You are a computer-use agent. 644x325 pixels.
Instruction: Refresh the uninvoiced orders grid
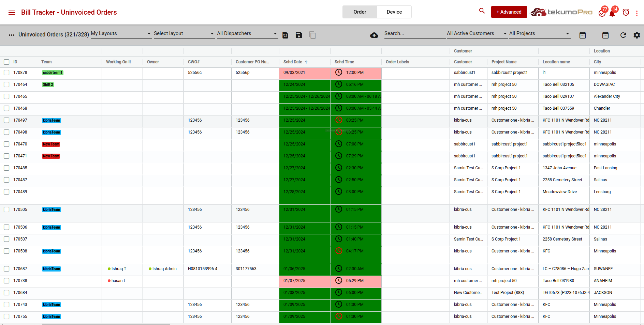(x=623, y=35)
